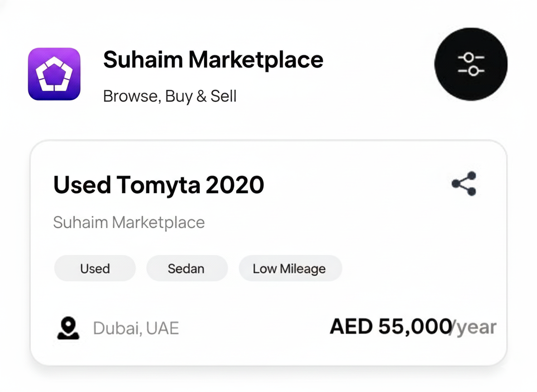Open the filter settings button
The width and height of the screenshot is (537, 392).
[471, 64]
